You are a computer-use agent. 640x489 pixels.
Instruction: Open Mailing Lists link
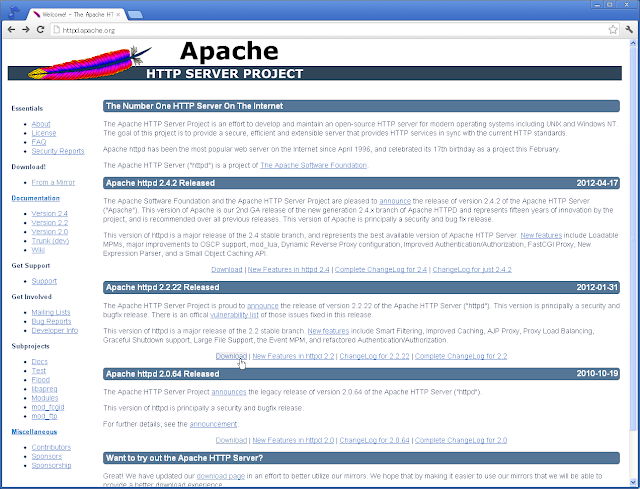[51, 312]
